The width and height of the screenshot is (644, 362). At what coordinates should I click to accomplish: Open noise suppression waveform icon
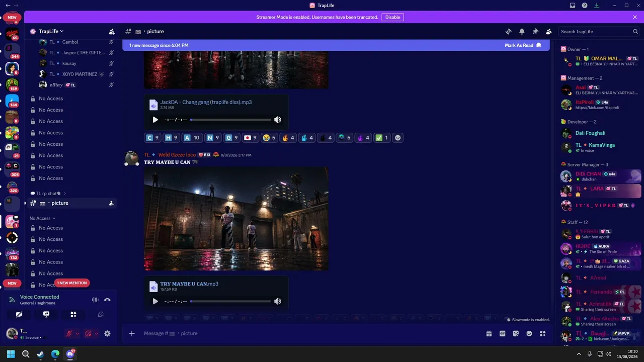pos(95,300)
